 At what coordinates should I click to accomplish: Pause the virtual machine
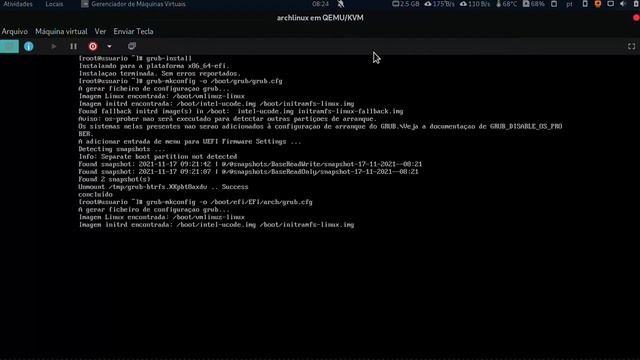click(x=73, y=46)
